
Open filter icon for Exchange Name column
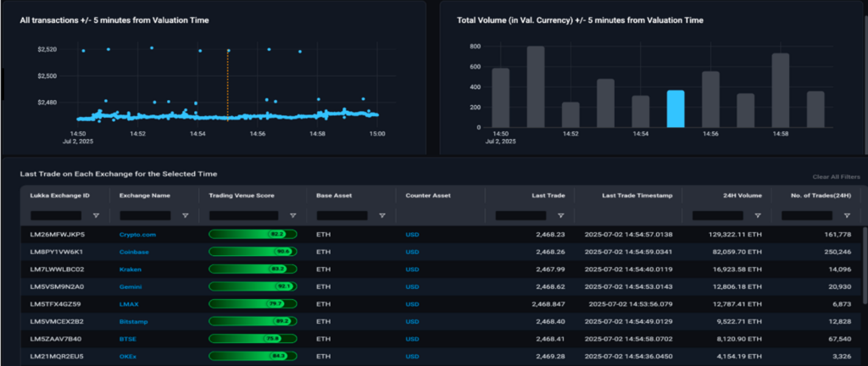(x=186, y=216)
